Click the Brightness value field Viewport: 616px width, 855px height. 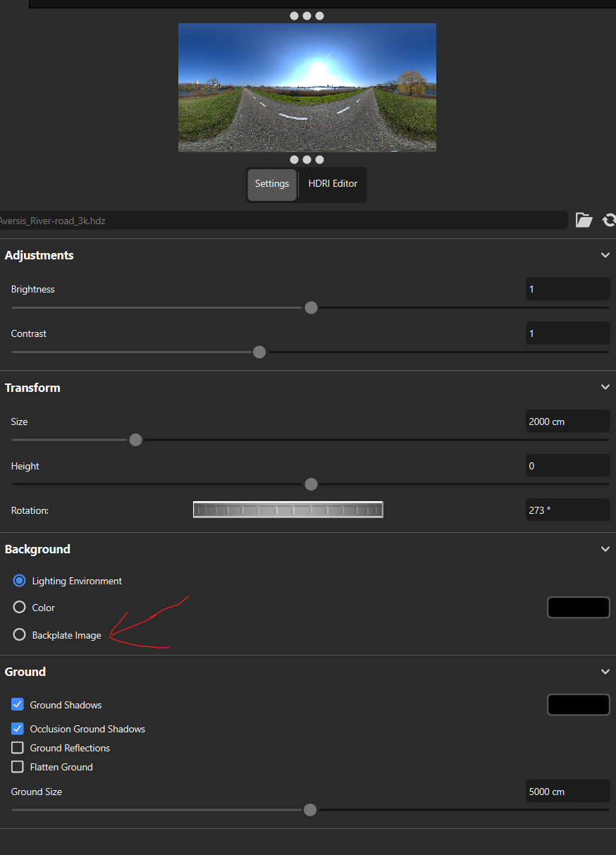(567, 289)
